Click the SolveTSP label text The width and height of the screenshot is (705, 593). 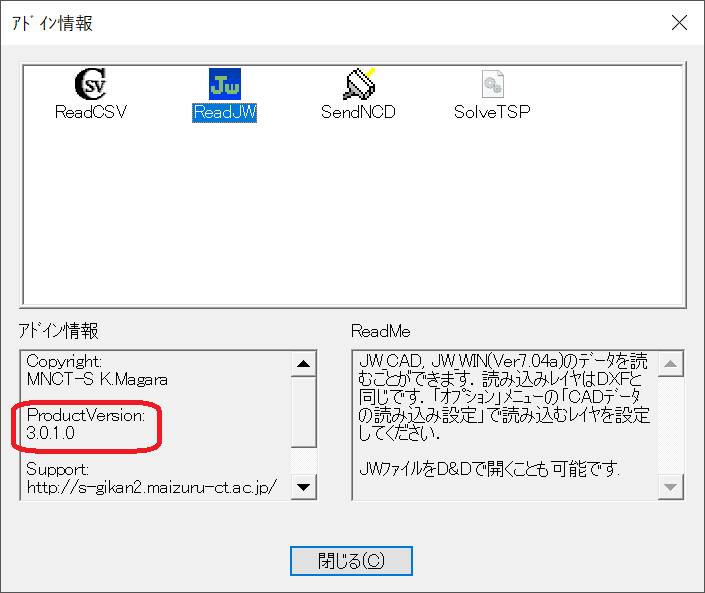click(x=492, y=113)
